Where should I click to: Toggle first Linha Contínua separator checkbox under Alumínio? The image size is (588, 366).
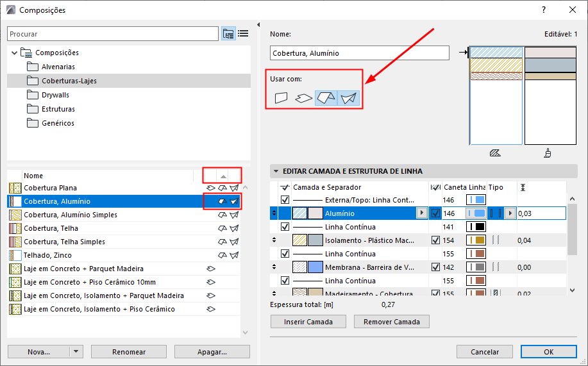click(285, 227)
